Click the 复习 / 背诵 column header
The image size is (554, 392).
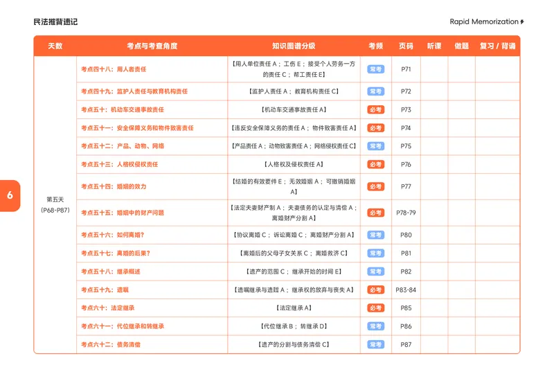tap(497, 46)
